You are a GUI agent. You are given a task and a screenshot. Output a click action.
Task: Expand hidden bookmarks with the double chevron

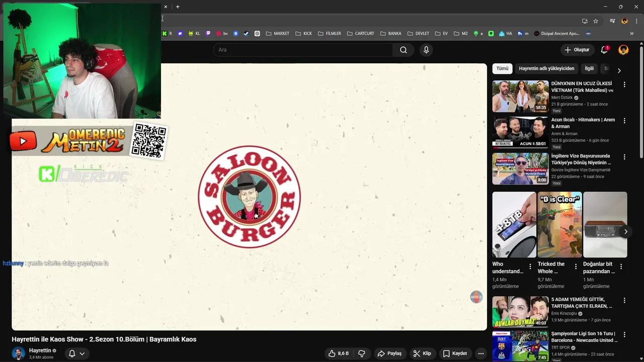[x=632, y=34]
